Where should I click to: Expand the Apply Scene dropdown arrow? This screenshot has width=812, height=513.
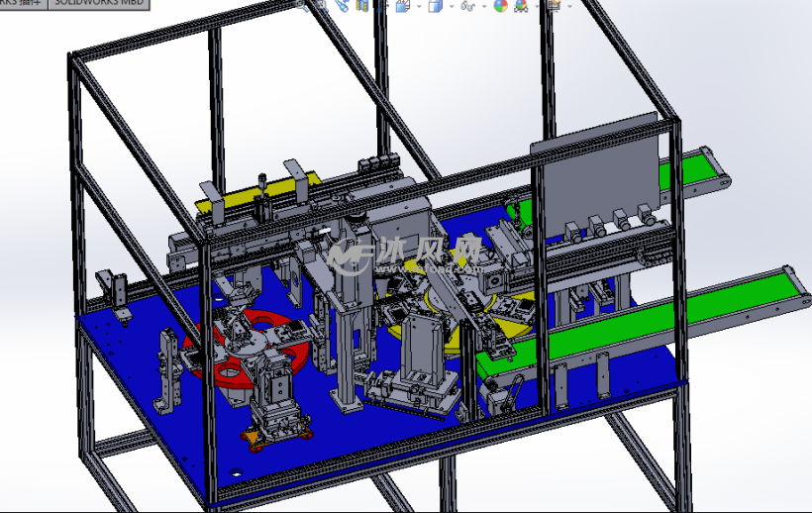coord(538,6)
